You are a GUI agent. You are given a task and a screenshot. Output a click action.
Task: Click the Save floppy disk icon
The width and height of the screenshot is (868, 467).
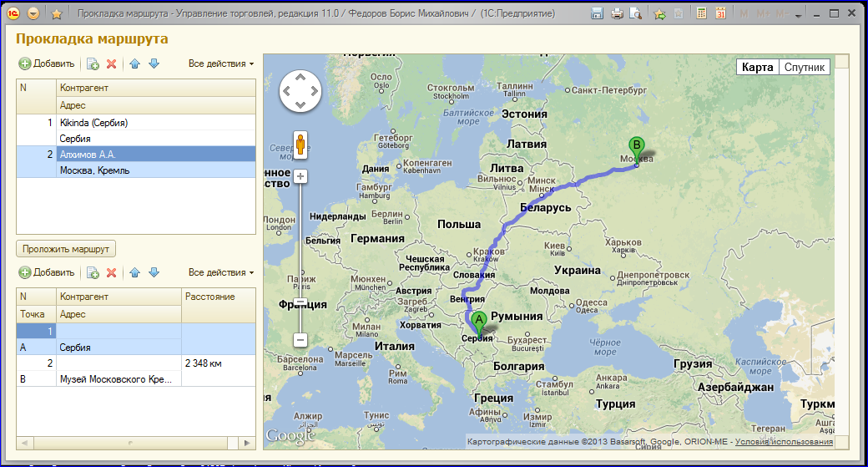[597, 13]
